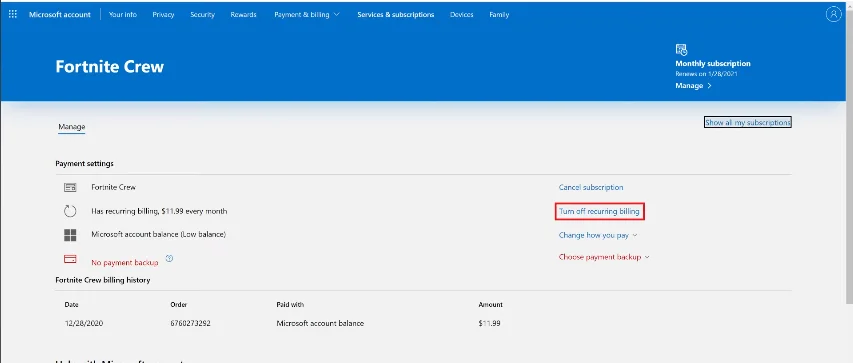Select the Manage tab
The width and height of the screenshot is (853, 363).
click(72, 127)
